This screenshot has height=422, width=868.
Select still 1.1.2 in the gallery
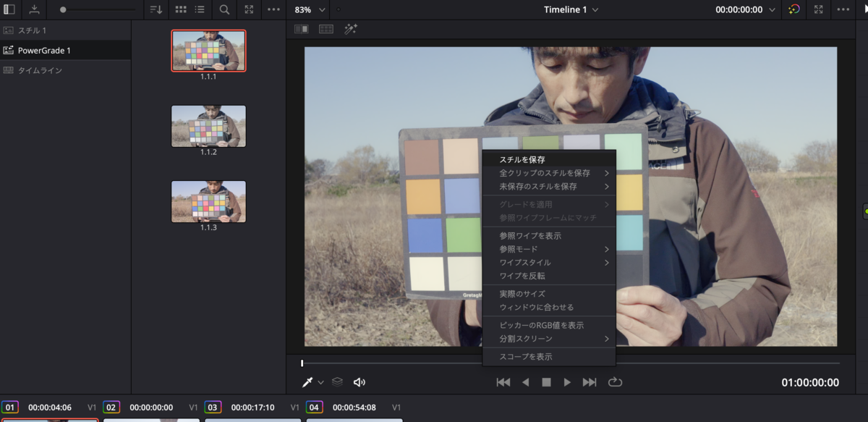pos(208,126)
